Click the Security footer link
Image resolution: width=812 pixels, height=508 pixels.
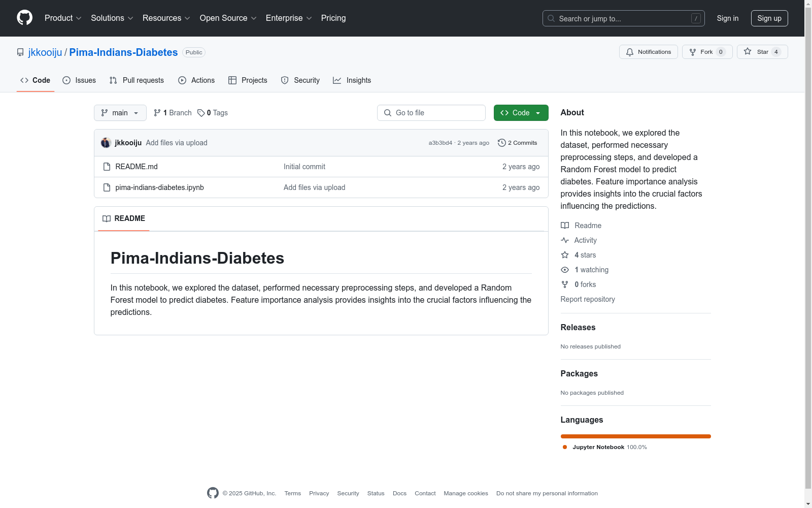tap(348, 493)
